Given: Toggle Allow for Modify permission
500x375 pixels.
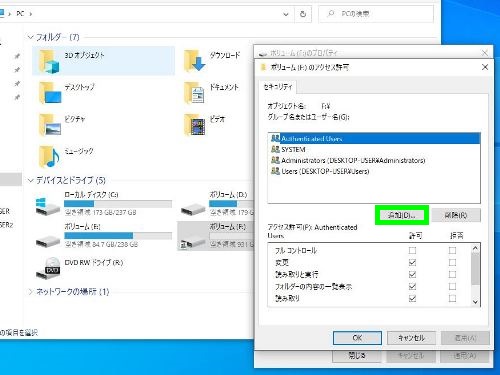Looking at the screenshot, I should click(412, 262).
